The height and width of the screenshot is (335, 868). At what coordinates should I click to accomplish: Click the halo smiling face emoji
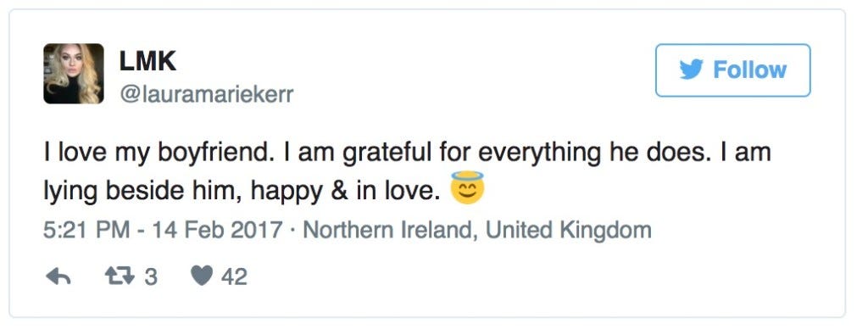[467, 187]
